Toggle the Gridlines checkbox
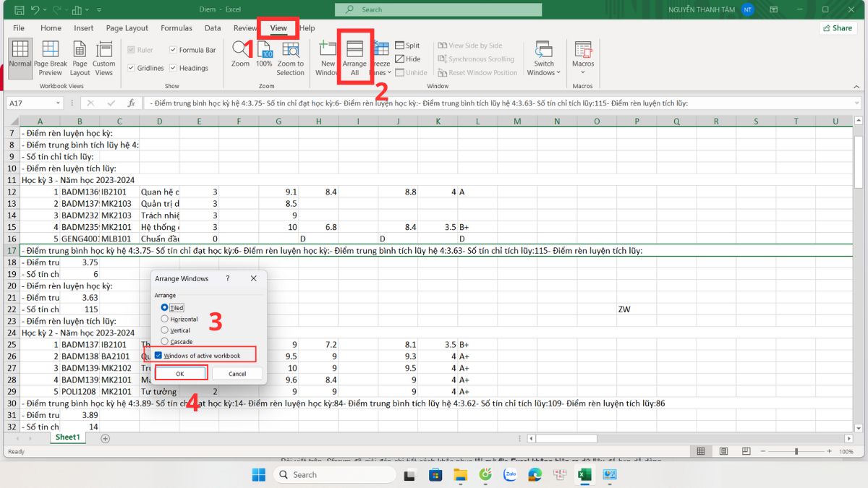This screenshot has width=868, height=488. pyautogui.click(x=131, y=68)
